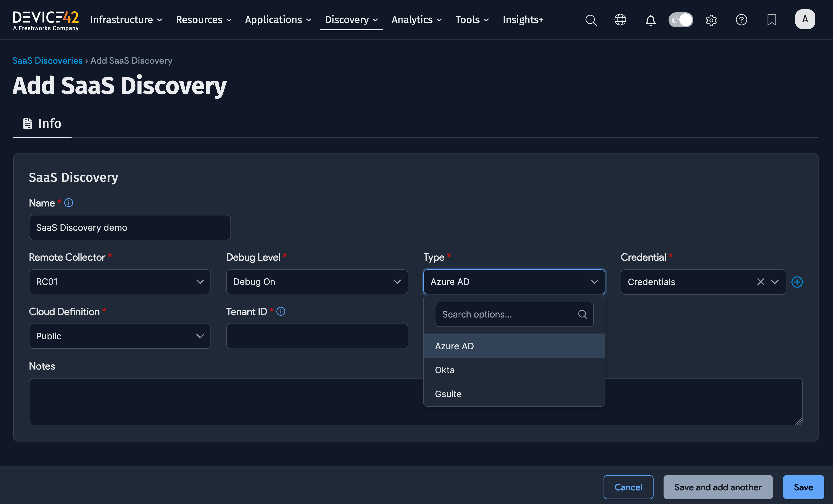Image resolution: width=833 pixels, height=504 pixels.
Task: Open the help menu
Action: coord(741,20)
